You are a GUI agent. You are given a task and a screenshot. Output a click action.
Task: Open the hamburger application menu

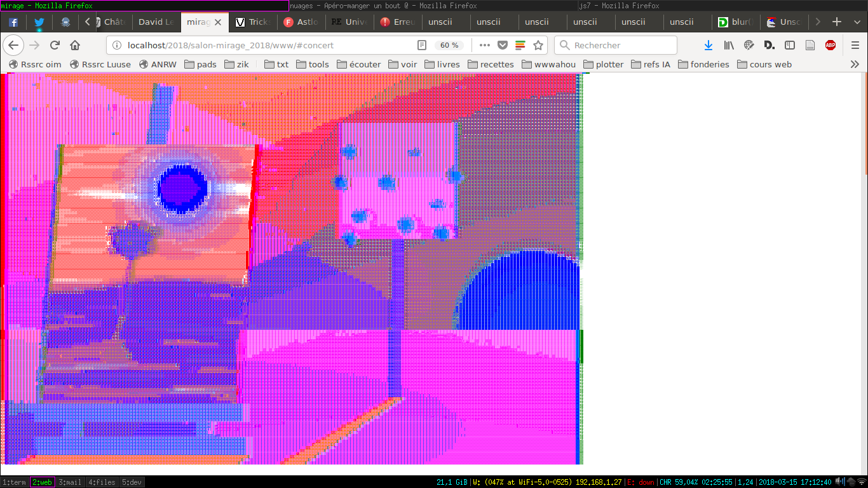pyautogui.click(x=855, y=45)
